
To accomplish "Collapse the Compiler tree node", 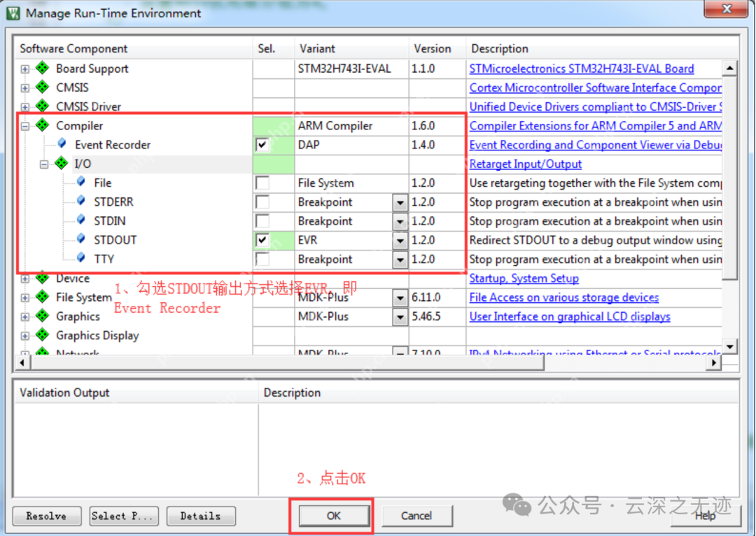I will coord(25,126).
